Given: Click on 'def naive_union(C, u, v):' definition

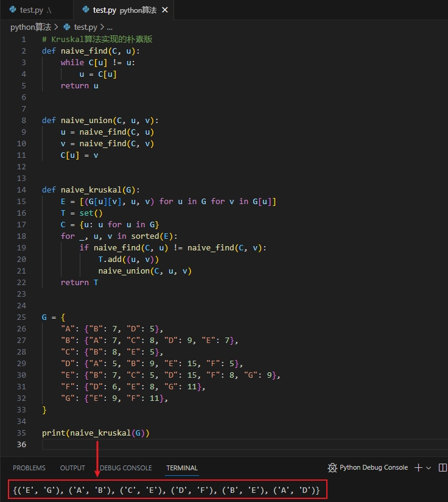Looking at the screenshot, I should pyautogui.click(x=100, y=121).
